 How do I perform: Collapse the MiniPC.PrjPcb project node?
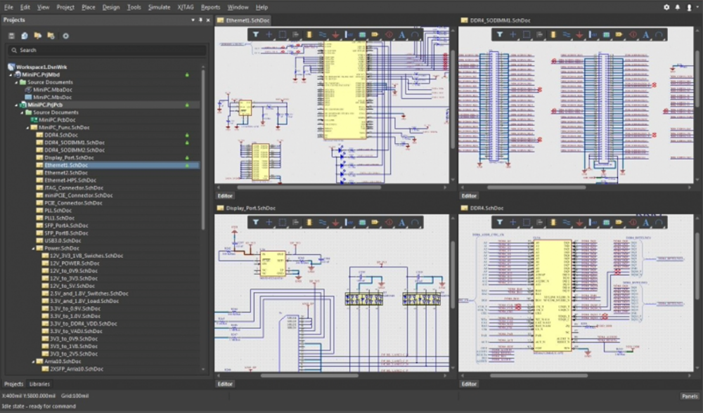pos(17,105)
